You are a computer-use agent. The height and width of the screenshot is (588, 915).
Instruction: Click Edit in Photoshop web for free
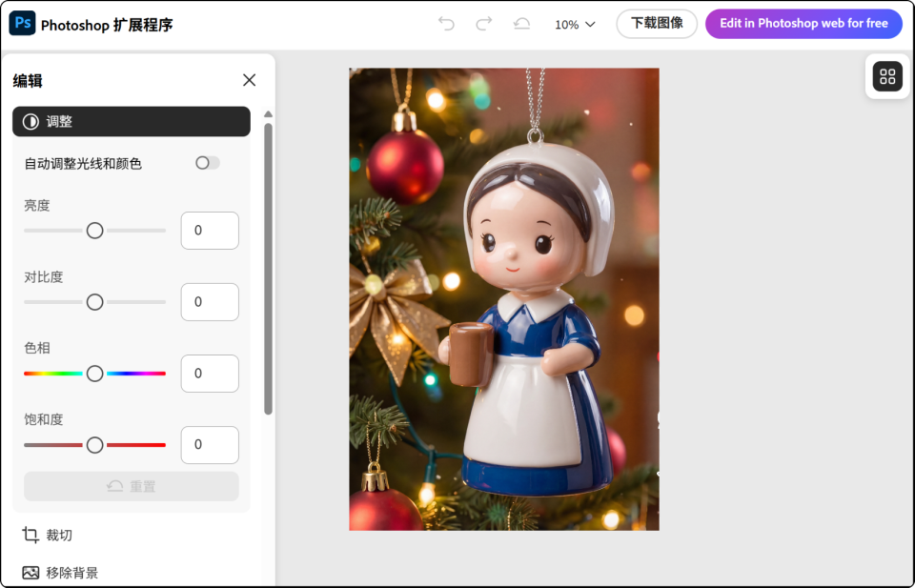(803, 24)
